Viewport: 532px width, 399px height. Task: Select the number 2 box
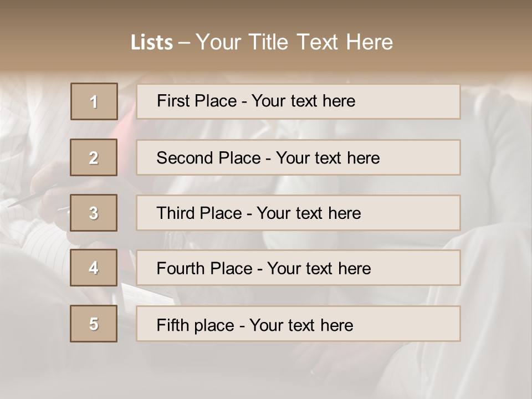click(x=94, y=157)
